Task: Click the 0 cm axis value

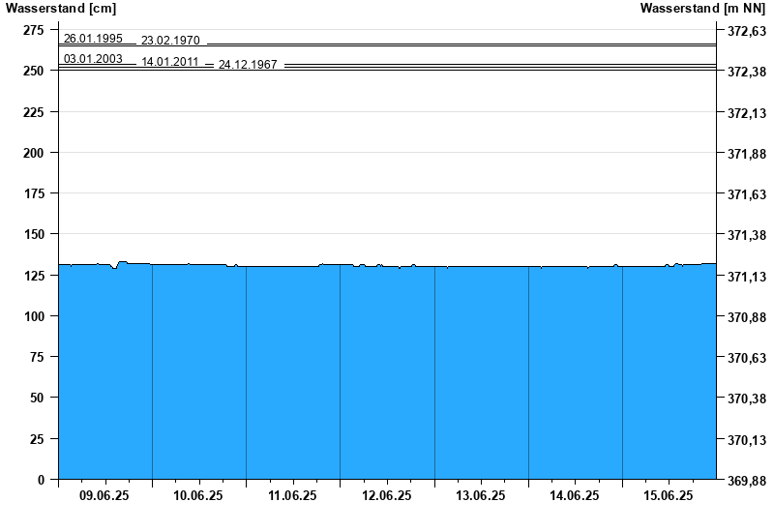Action: (41, 480)
